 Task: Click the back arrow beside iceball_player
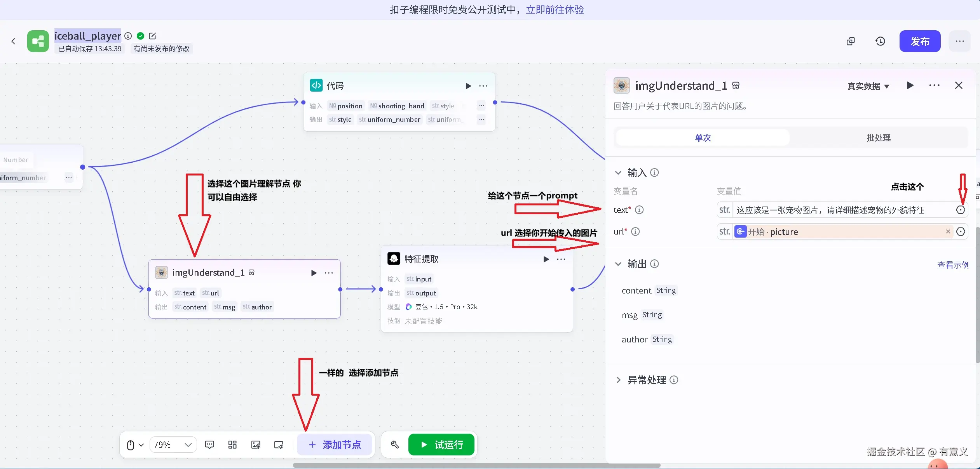[x=14, y=41]
